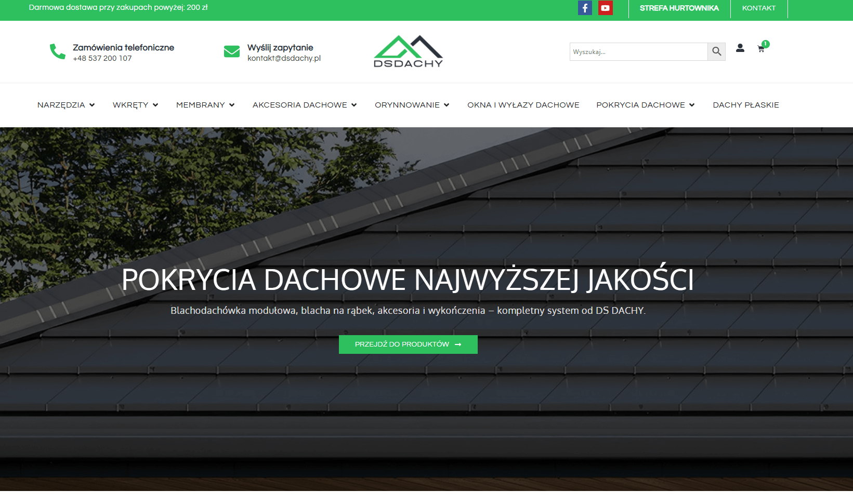
Task: Expand the NARZĘDZIA dropdown
Action: point(66,105)
